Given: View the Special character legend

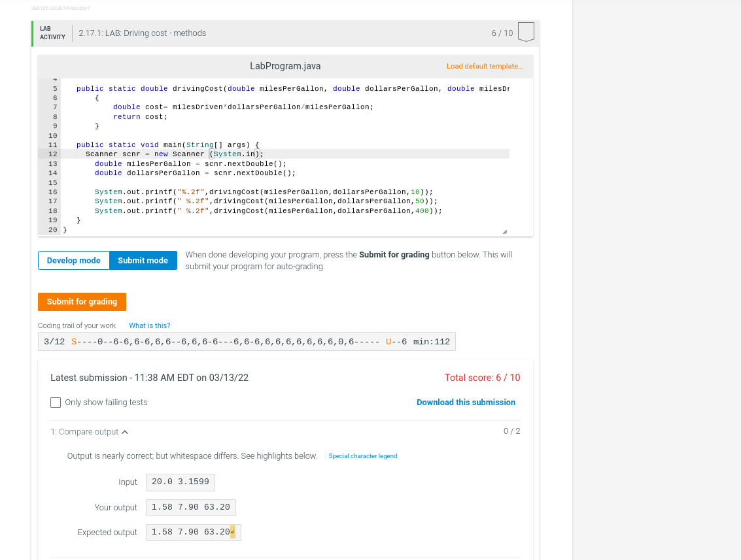Looking at the screenshot, I should click(363, 455).
